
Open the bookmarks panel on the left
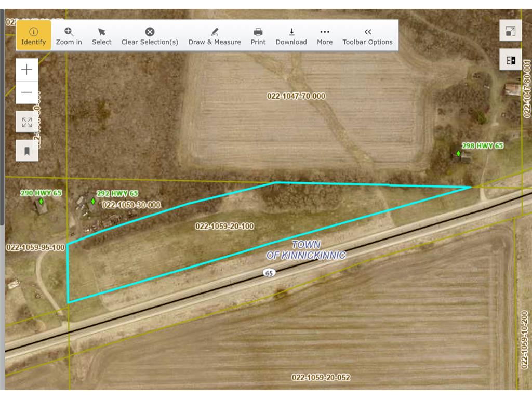(26, 151)
